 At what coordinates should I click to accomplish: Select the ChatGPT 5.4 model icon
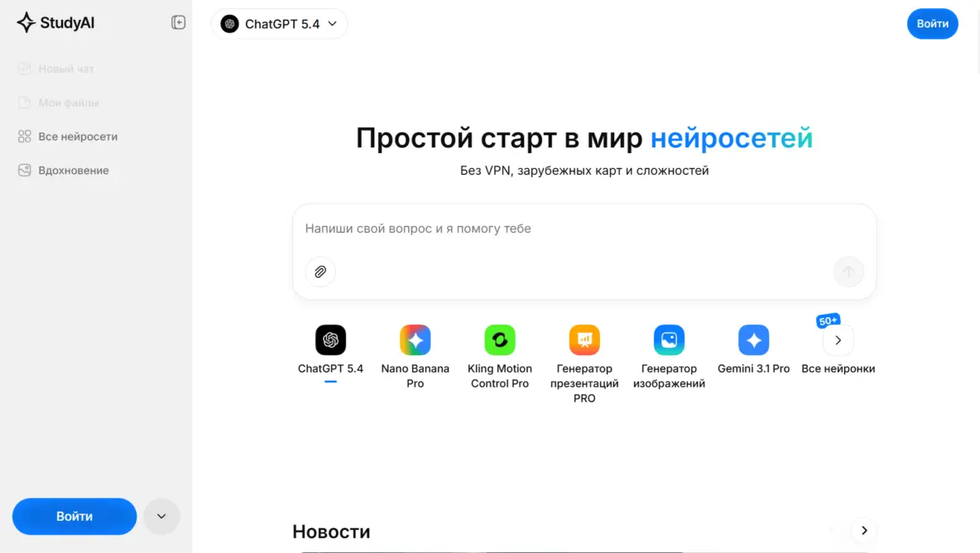tap(330, 340)
